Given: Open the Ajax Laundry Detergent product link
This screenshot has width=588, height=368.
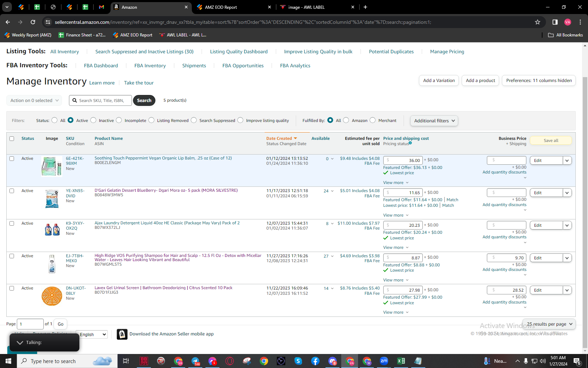Looking at the screenshot, I should [167, 223].
